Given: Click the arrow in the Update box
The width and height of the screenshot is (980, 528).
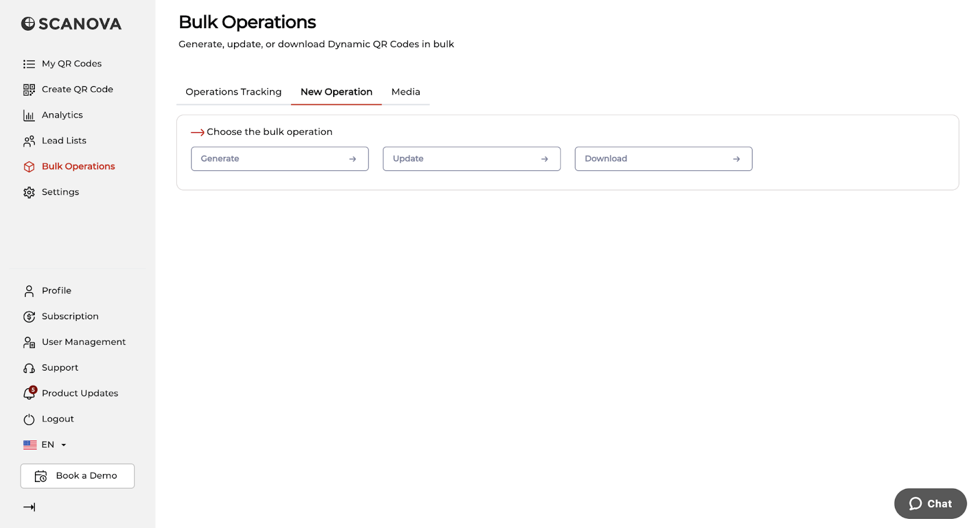Looking at the screenshot, I should point(545,159).
